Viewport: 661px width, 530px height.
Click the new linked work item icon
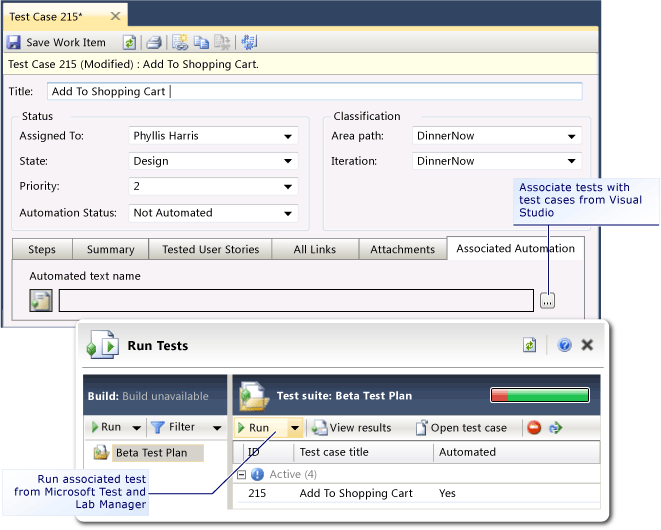(180, 42)
